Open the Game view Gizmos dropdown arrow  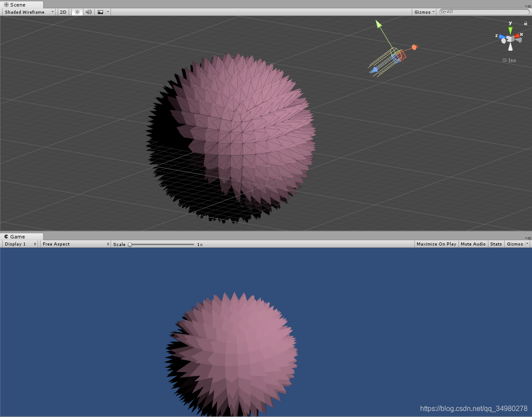pos(528,244)
